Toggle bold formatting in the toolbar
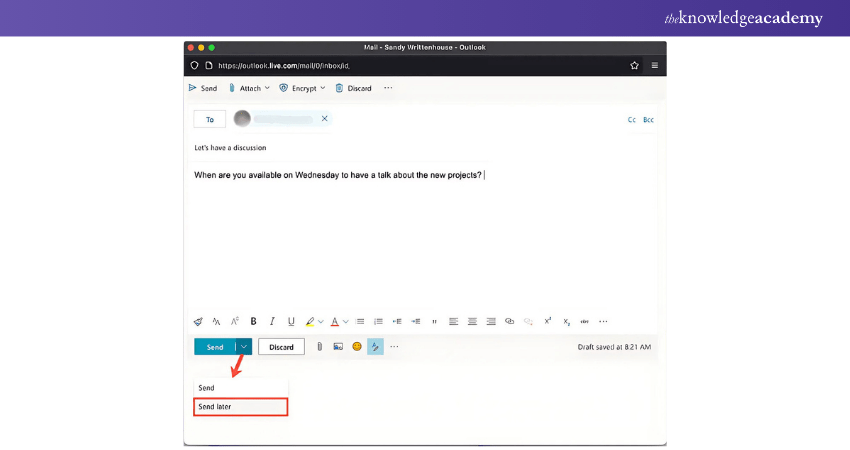The height and width of the screenshot is (450, 850). 253,322
